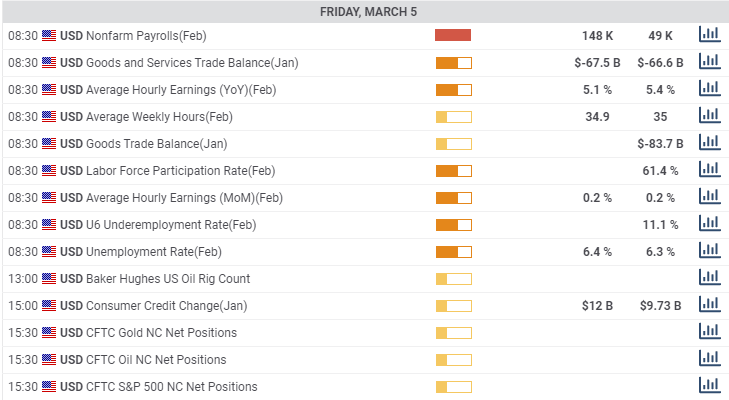Click orange volatility indicator for Unemployment Rate
Viewport: 729px width, 400px height.
click(x=453, y=251)
